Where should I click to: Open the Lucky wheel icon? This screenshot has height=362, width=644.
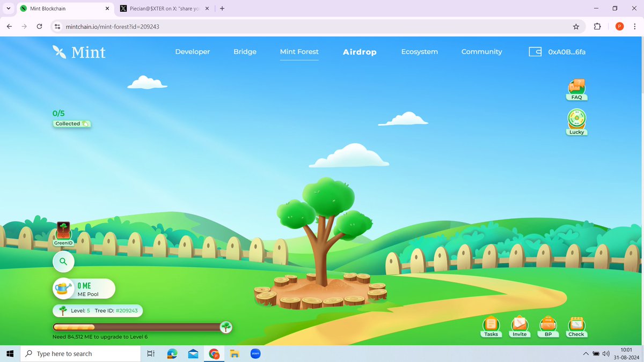coord(576,122)
